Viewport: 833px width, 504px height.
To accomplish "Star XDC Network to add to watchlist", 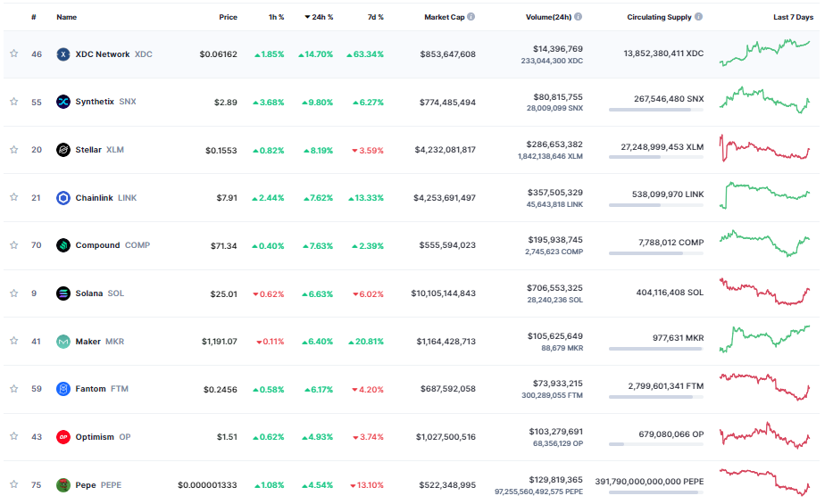I will coord(14,54).
